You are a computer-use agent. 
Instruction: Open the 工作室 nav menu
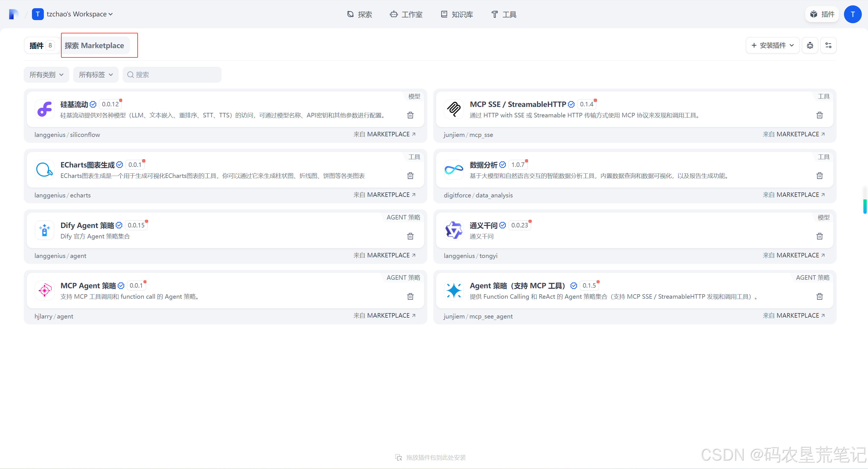click(406, 14)
